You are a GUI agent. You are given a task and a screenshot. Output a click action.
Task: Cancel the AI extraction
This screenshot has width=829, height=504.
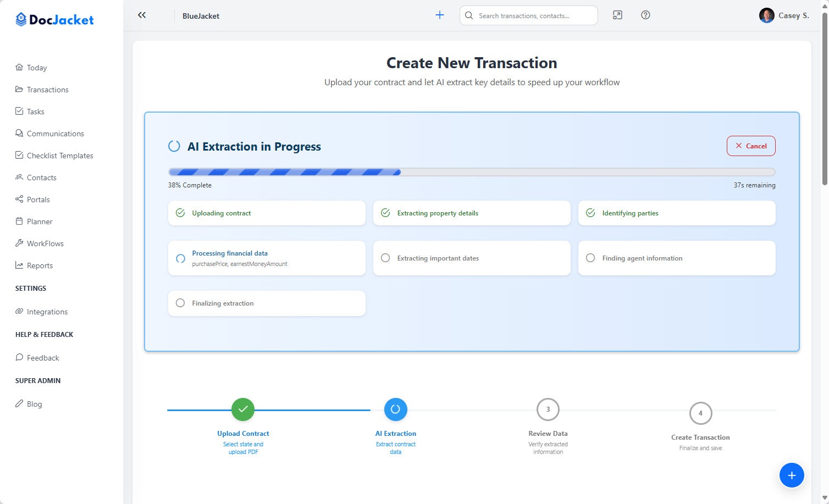(751, 146)
